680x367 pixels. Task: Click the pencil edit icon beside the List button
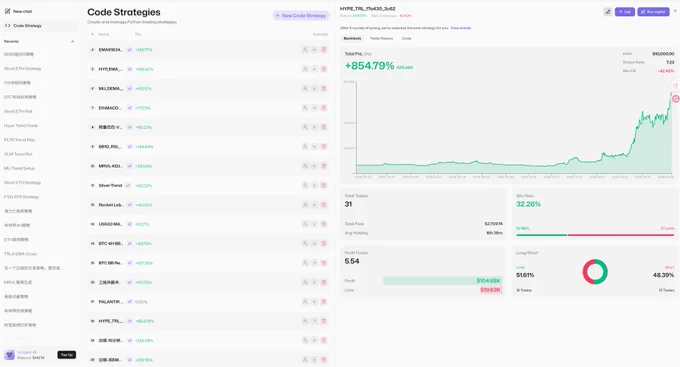point(608,12)
